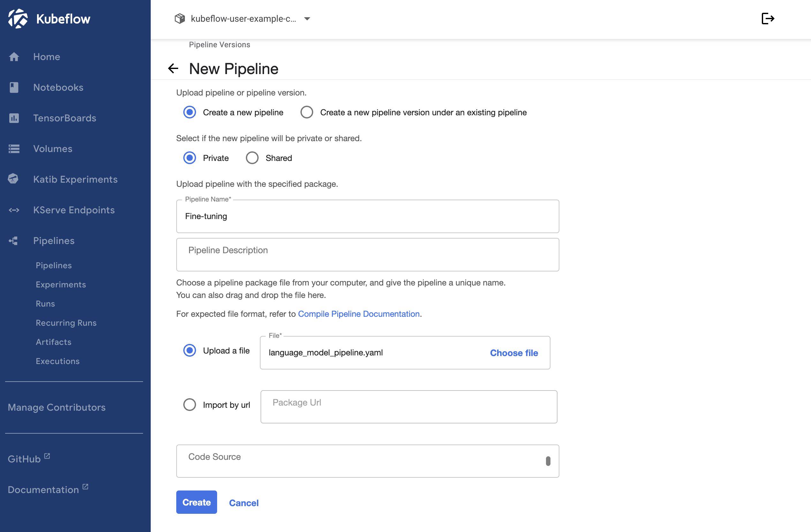Image resolution: width=811 pixels, height=532 pixels.
Task: Click the Pipeline Description field
Action: coord(367,254)
